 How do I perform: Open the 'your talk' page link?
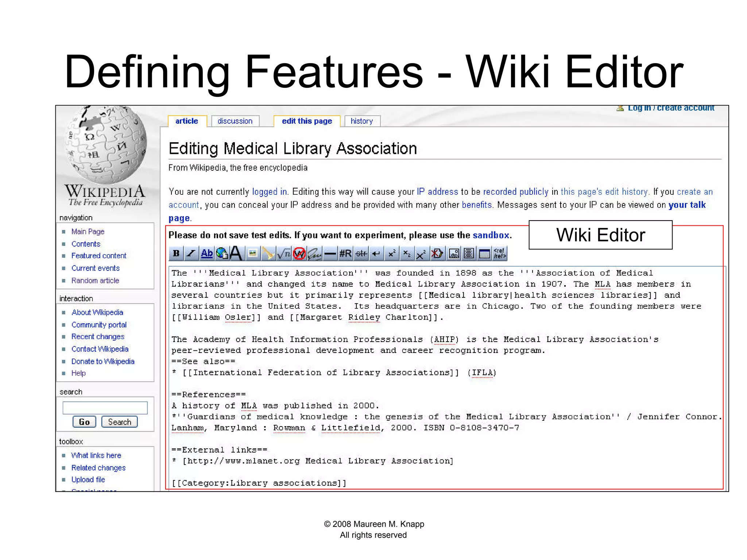click(687, 205)
